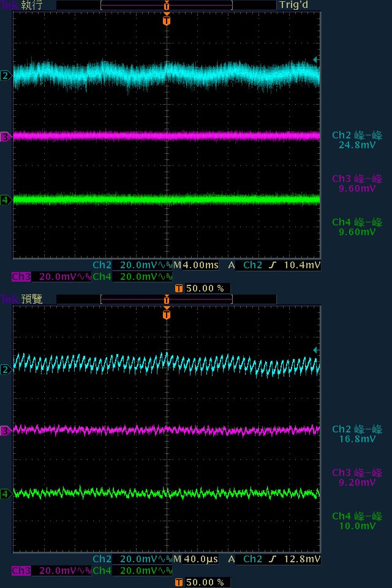Click the Ch2 20.0mV scale readout left of M 4.00ms
This screenshot has width=392, height=588.
click(132, 265)
